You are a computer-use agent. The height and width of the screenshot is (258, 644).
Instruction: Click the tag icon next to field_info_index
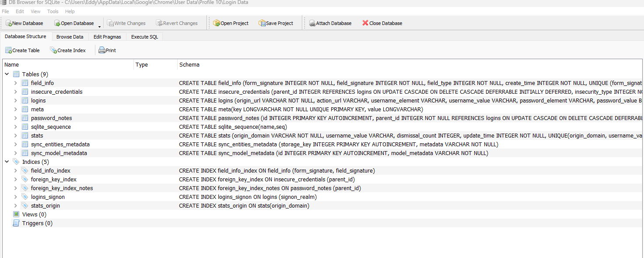[25, 170]
